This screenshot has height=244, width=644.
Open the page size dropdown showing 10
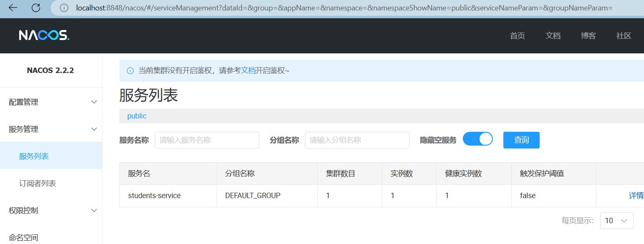[616, 220]
